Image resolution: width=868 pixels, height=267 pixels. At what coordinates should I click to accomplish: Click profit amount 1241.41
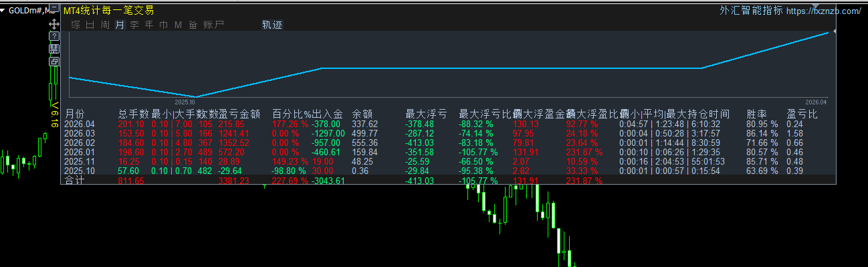234,133
